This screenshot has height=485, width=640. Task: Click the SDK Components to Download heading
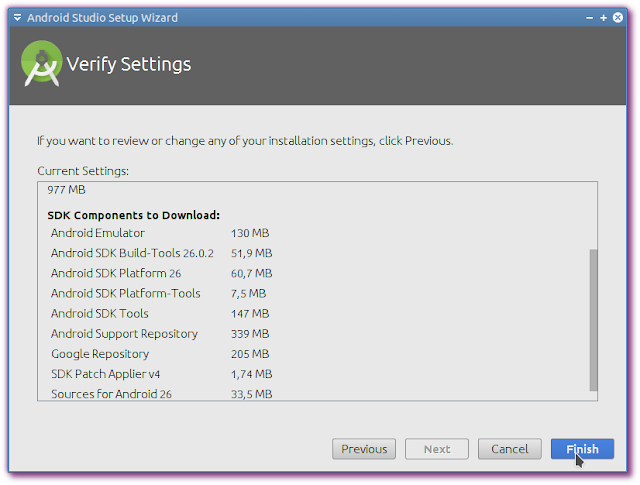tap(133, 215)
